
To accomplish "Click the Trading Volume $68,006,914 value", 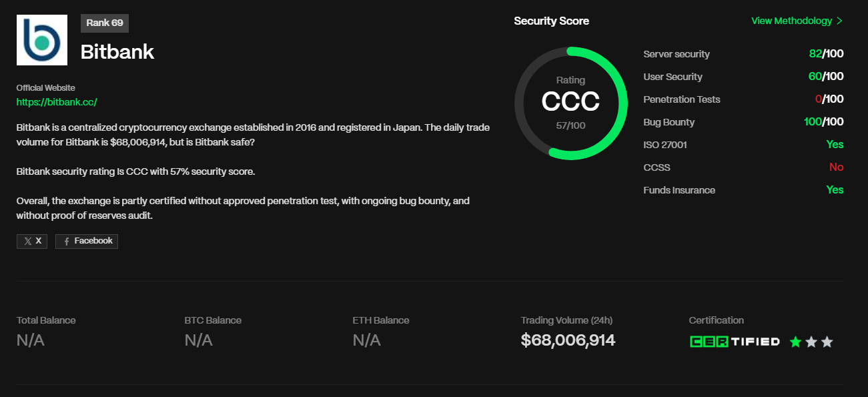I will [x=568, y=340].
